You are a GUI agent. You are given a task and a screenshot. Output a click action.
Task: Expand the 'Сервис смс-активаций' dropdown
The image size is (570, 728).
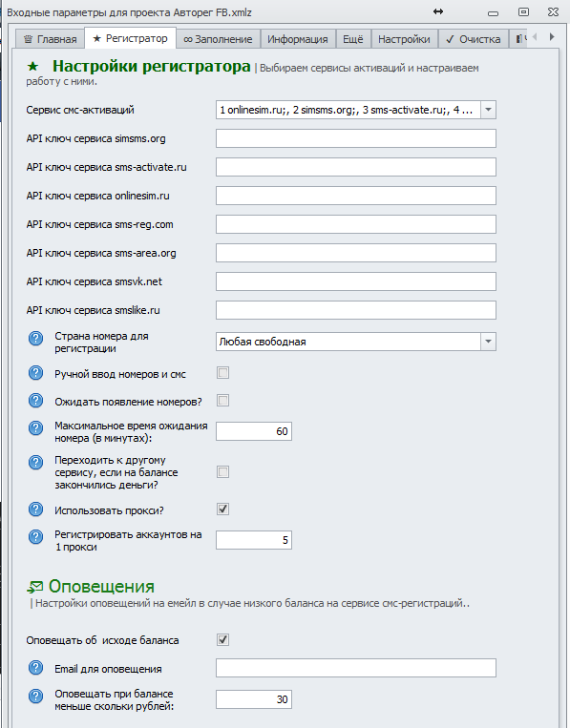pos(488,110)
